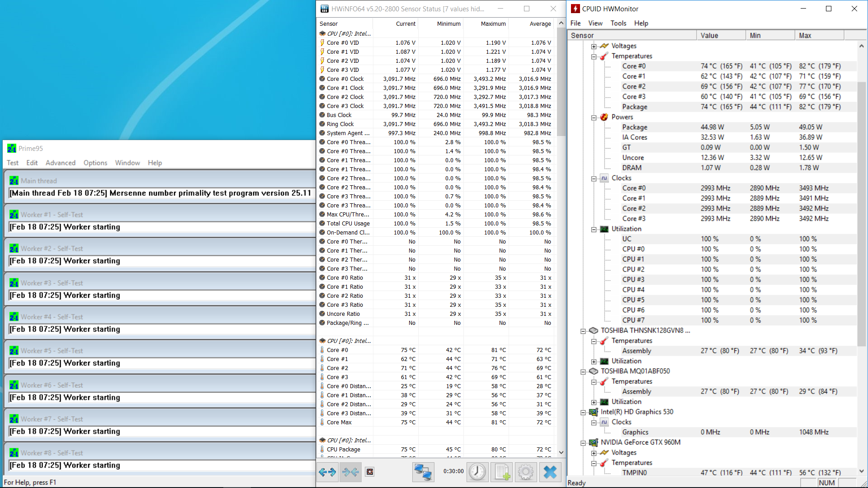Open the Options menu in Prime95
The width and height of the screenshot is (868, 488).
click(95, 163)
